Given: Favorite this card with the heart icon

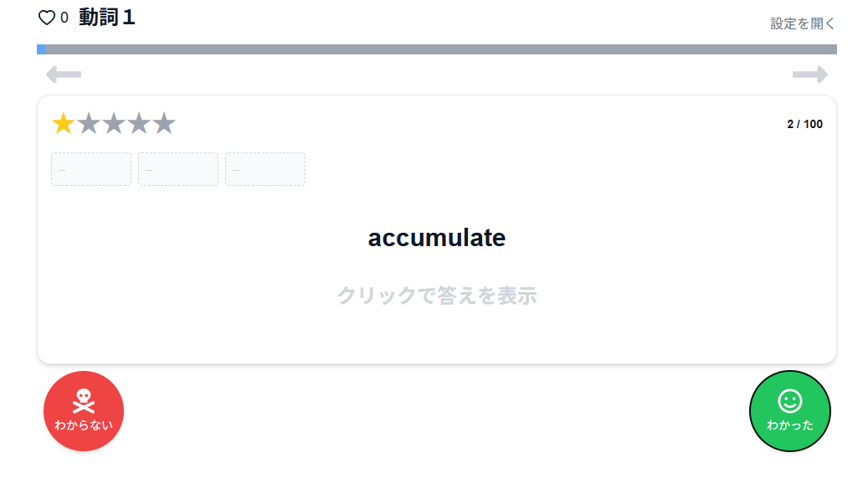Looking at the screenshot, I should [49, 16].
